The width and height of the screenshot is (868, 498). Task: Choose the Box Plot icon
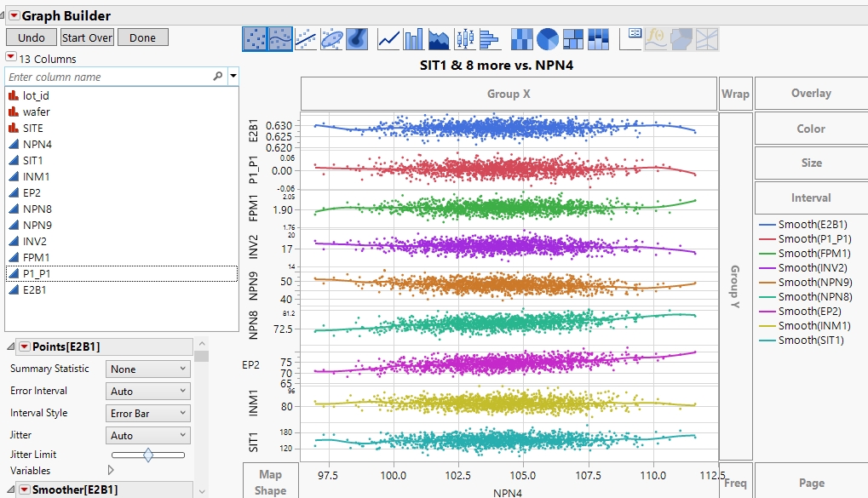pyautogui.click(x=464, y=39)
